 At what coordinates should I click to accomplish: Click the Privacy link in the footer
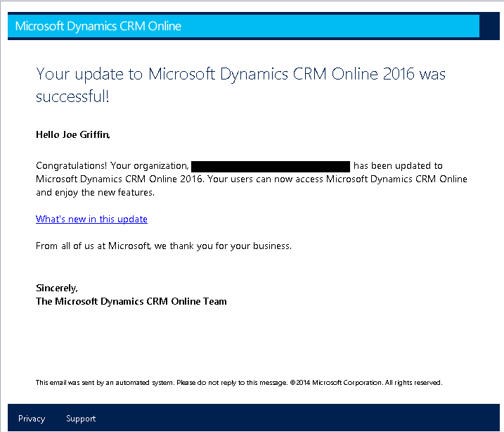(x=32, y=419)
